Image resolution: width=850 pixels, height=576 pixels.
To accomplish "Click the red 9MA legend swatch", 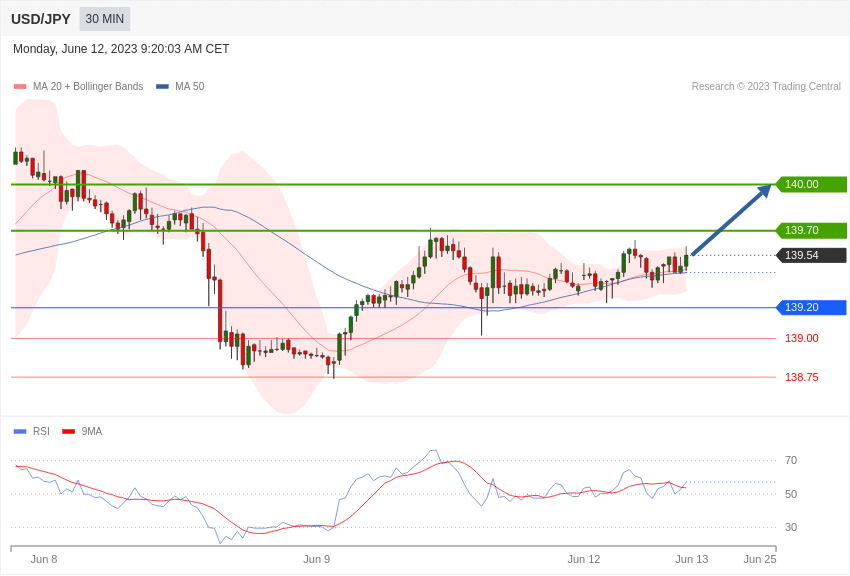I will tap(68, 432).
